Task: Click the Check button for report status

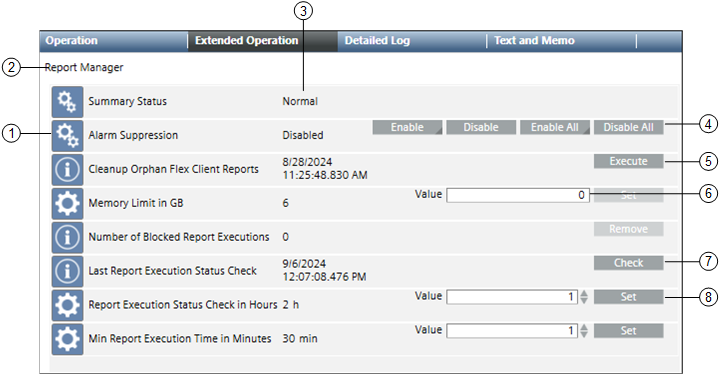Action: (629, 263)
